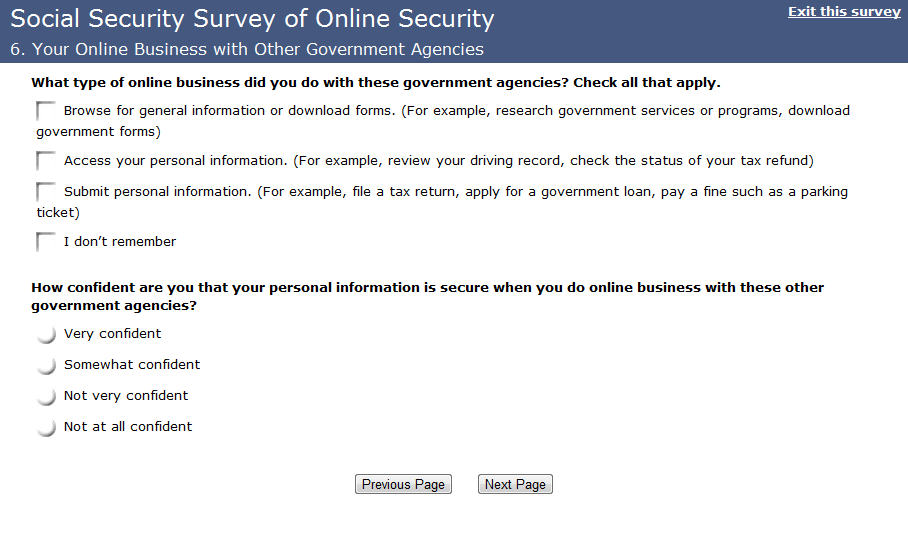Check the 'I don't remember' box
Image resolution: width=908 pixels, height=539 pixels.
[x=46, y=242]
